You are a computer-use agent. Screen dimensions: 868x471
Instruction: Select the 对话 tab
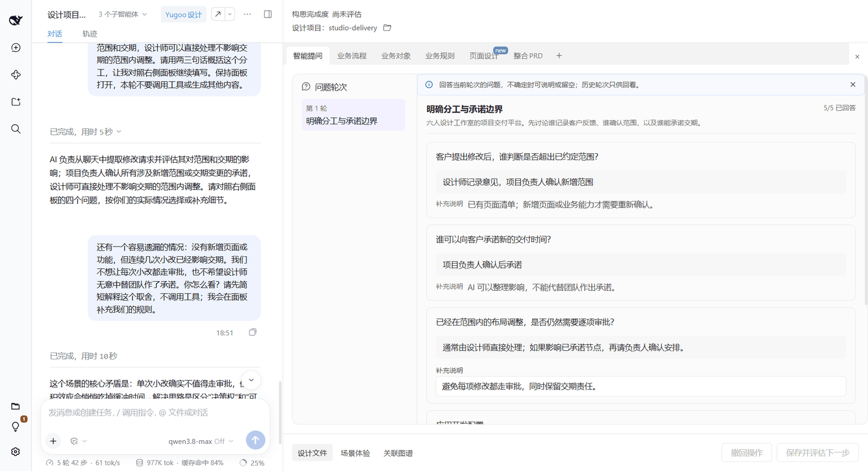pos(55,34)
